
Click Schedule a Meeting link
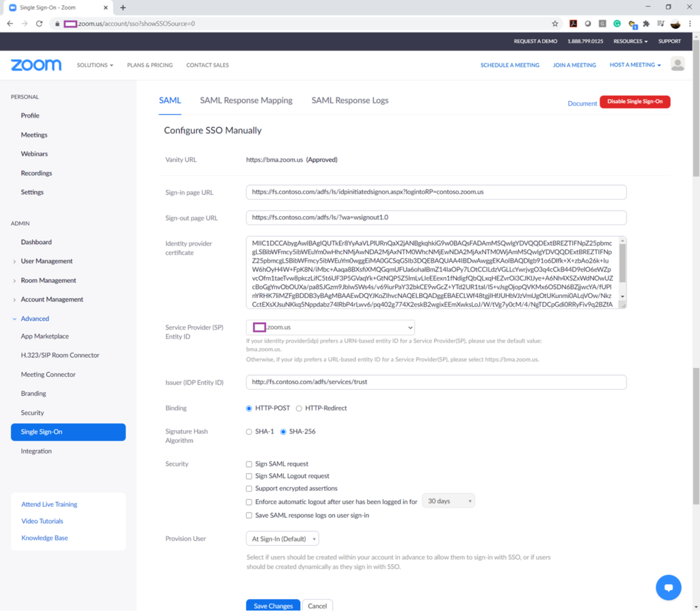(x=510, y=65)
